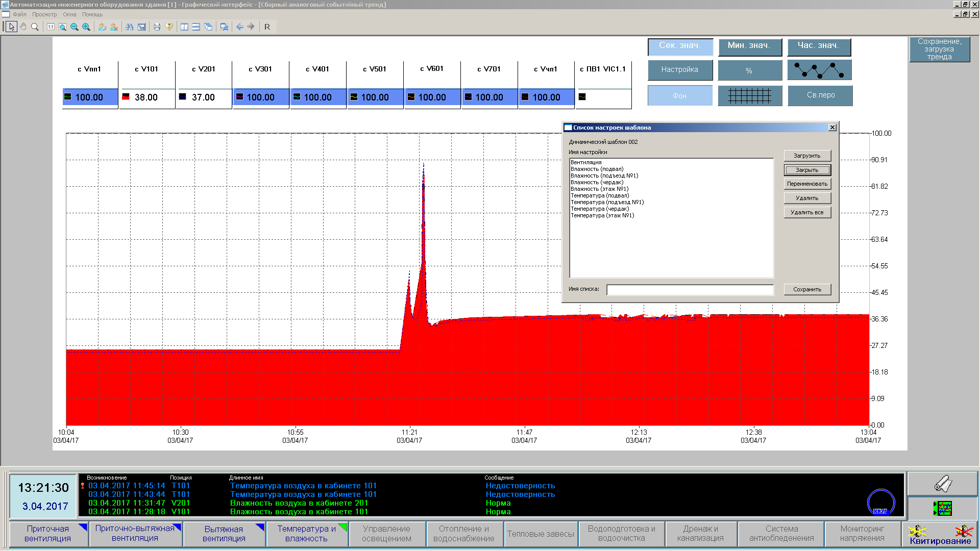Viewport: 980px width, 551px height.
Task: Click the cascade windows icon
Action: pos(208,27)
